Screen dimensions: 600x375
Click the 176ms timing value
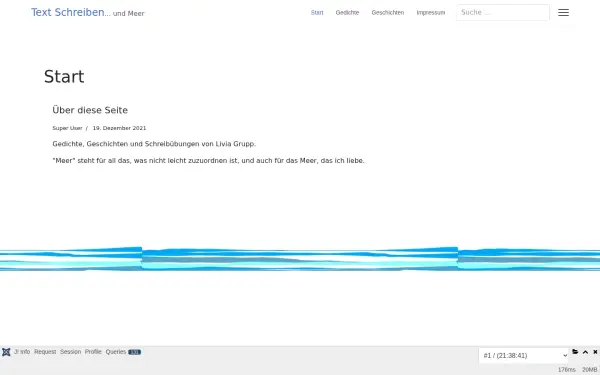tap(567, 370)
